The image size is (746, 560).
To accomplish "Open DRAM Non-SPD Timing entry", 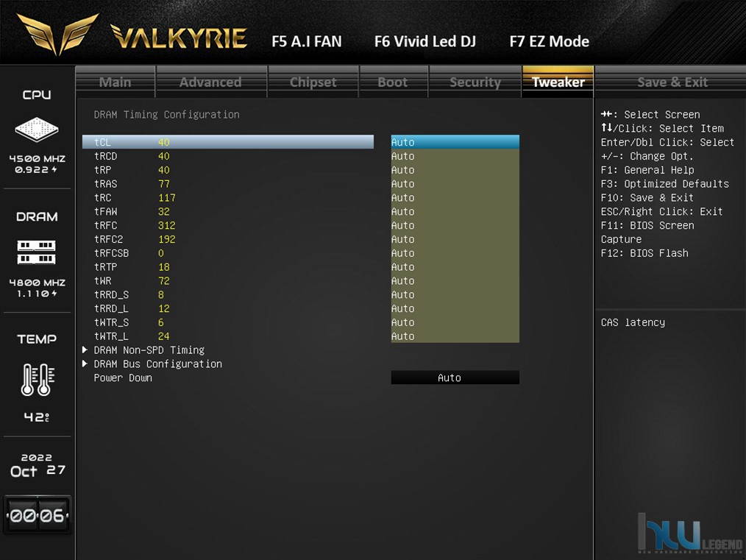I will [x=149, y=350].
